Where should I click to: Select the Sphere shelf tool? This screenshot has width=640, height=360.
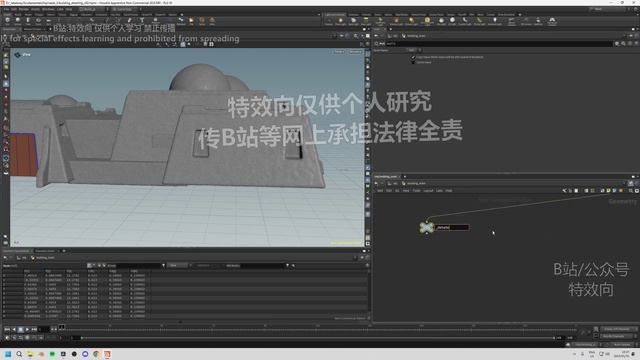18,20
